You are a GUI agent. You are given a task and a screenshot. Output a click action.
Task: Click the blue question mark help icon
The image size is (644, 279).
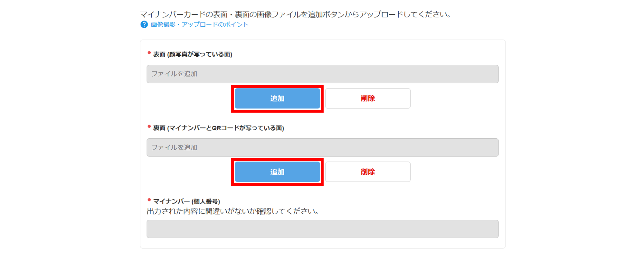pyautogui.click(x=144, y=24)
